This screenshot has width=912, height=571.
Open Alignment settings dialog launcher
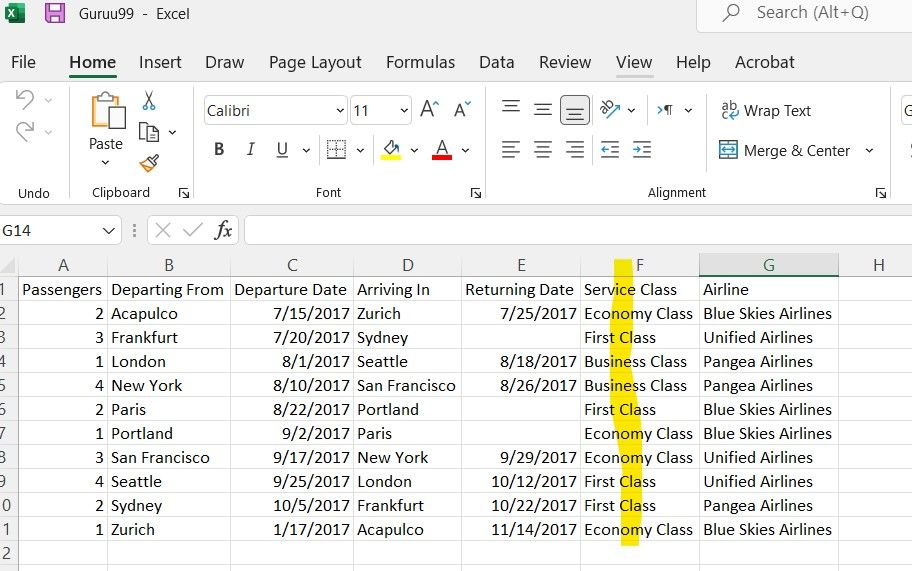(881, 193)
